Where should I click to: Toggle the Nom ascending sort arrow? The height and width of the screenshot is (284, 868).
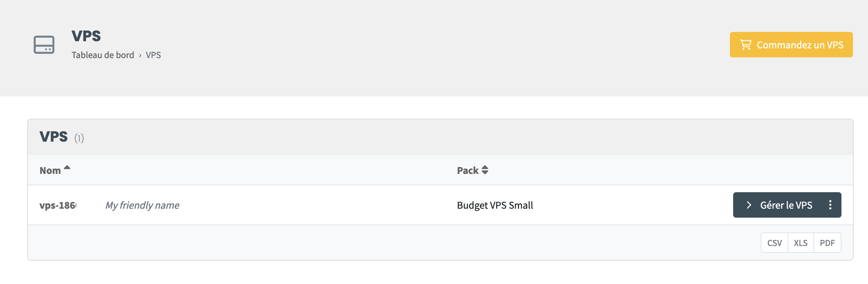(x=67, y=167)
